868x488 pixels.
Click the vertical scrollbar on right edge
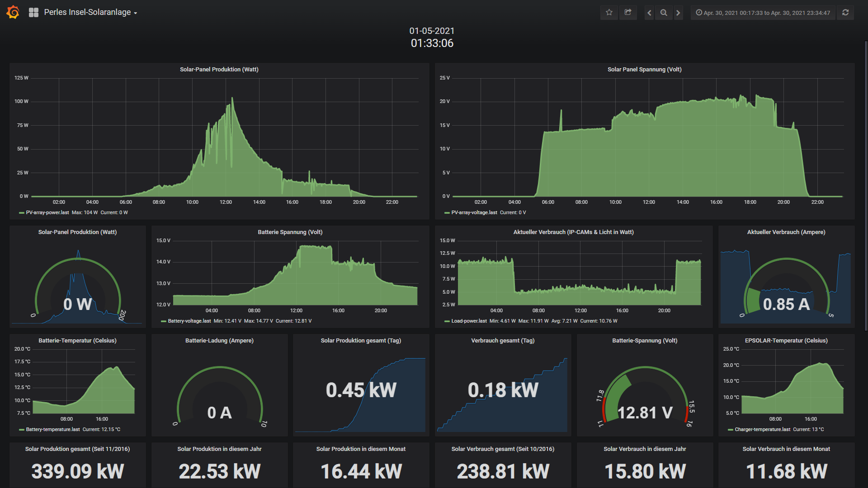(866, 181)
